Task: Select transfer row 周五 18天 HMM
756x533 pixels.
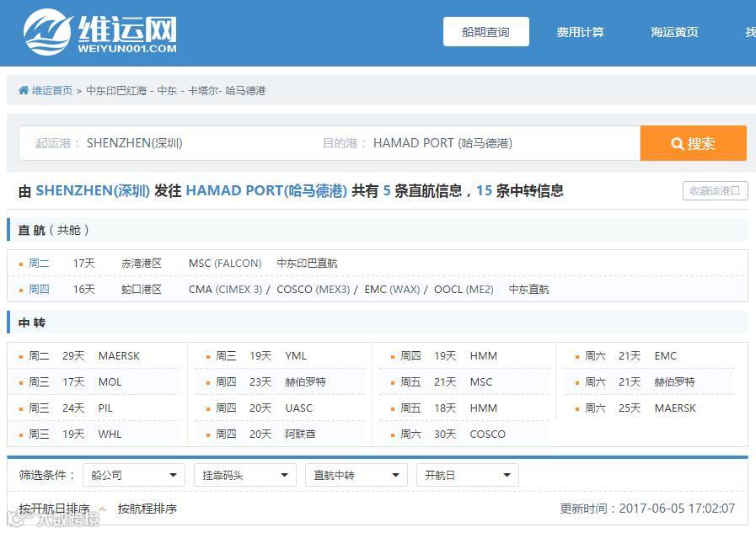Action: tap(464, 408)
